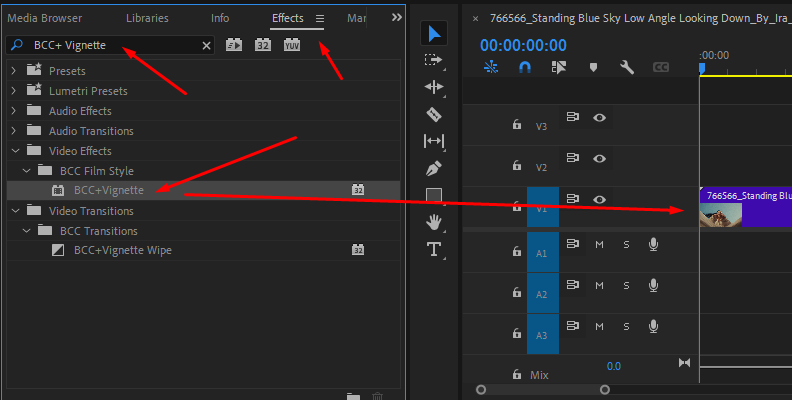
Task: Toggle timeline Snap magnet
Action: [x=525, y=67]
